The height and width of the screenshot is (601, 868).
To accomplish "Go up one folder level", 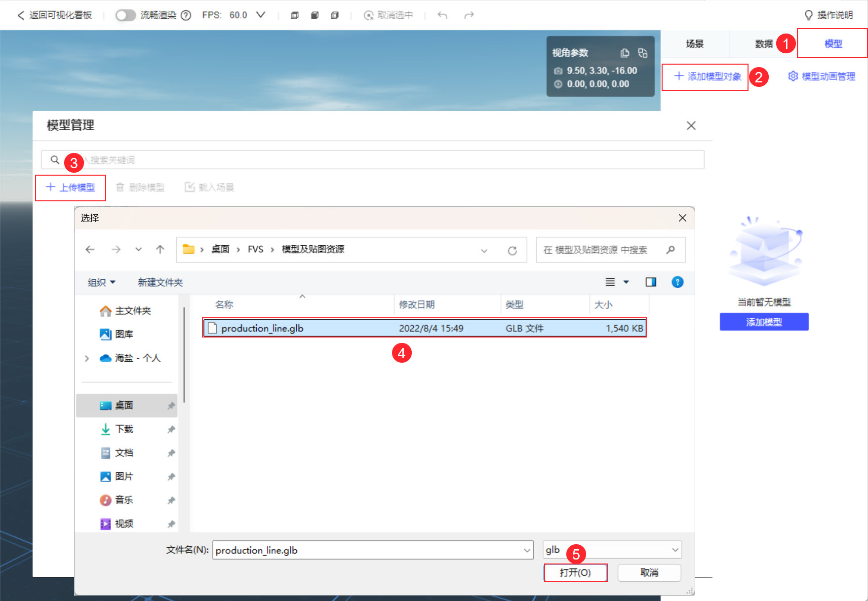I will pos(160,250).
